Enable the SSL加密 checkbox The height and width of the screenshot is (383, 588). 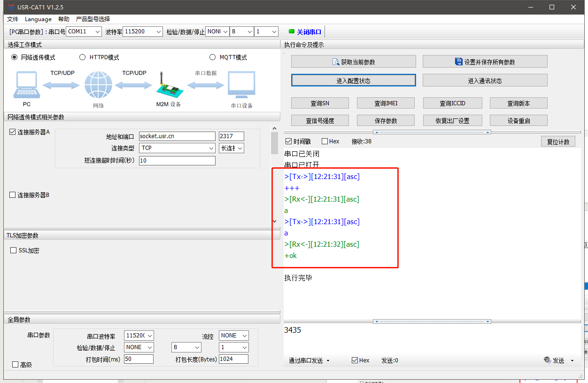click(x=14, y=250)
